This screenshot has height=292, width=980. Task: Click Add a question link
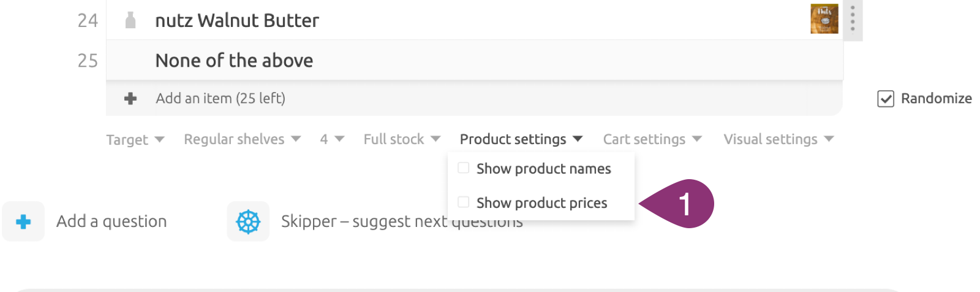click(x=111, y=221)
